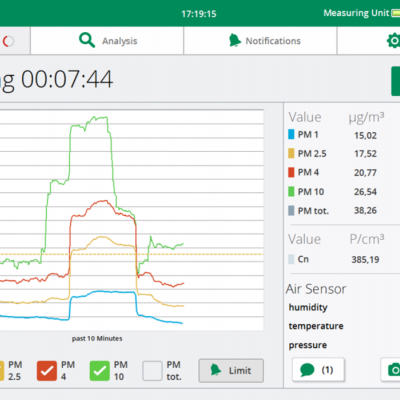The width and height of the screenshot is (400, 400).
Task: Open the Analysis tab
Action: pos(107,41)
